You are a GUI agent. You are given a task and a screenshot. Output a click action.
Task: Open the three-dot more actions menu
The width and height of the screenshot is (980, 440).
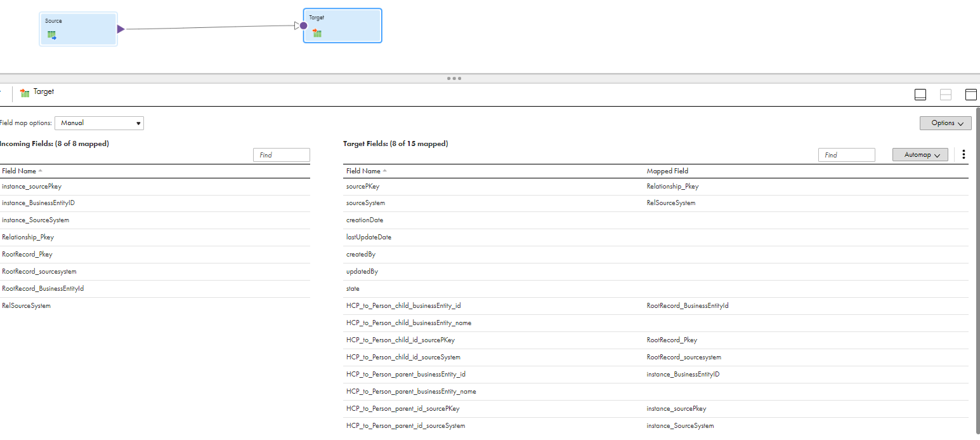point(964,154)
